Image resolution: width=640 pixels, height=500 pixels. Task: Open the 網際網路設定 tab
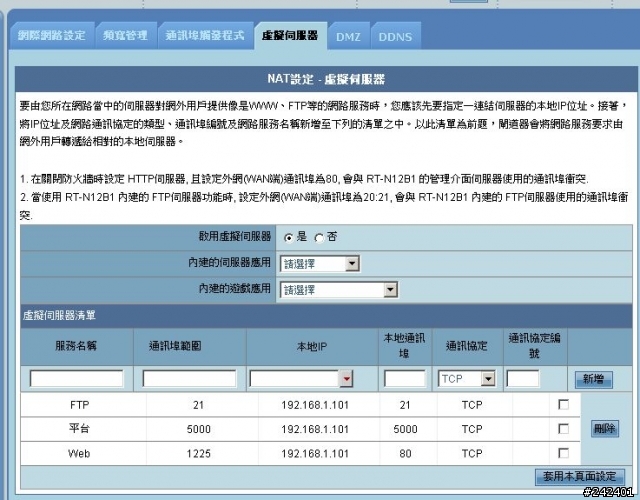click(52, 36)
